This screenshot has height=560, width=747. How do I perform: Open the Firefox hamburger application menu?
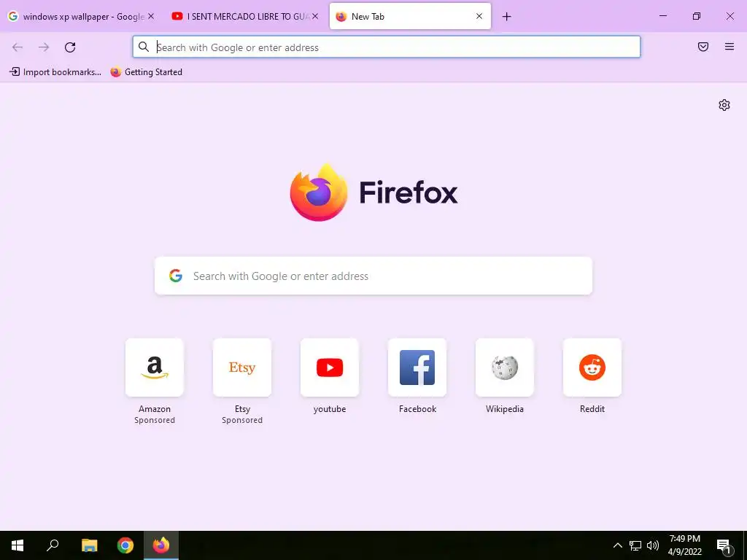tap(729, 47)
